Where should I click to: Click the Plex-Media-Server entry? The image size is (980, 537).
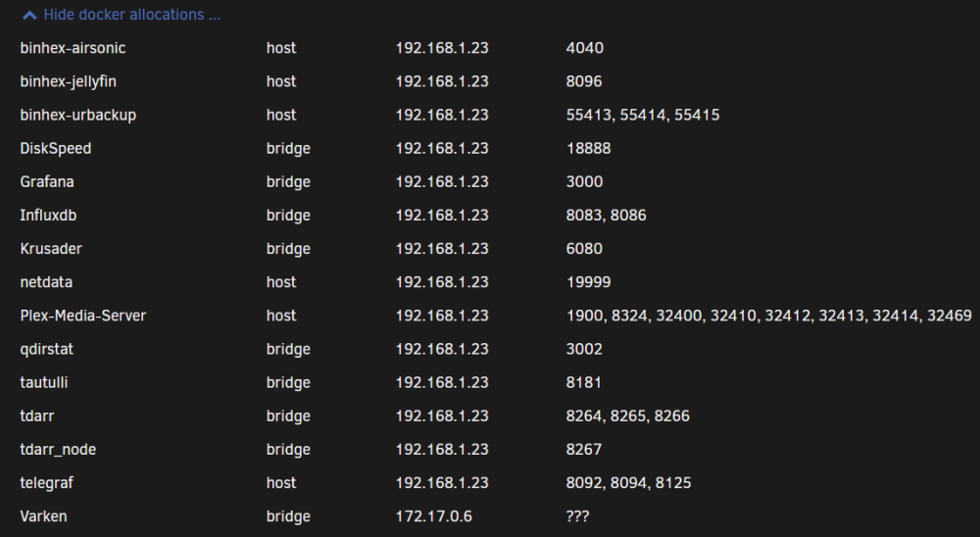(x=83, y=316)
